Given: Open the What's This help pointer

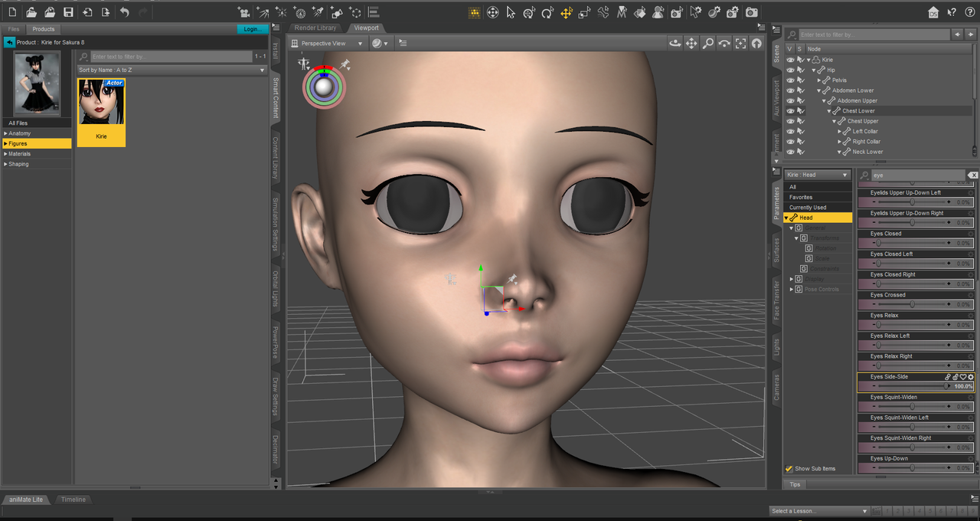Looking at the screenshot, I should click(952, 12).
